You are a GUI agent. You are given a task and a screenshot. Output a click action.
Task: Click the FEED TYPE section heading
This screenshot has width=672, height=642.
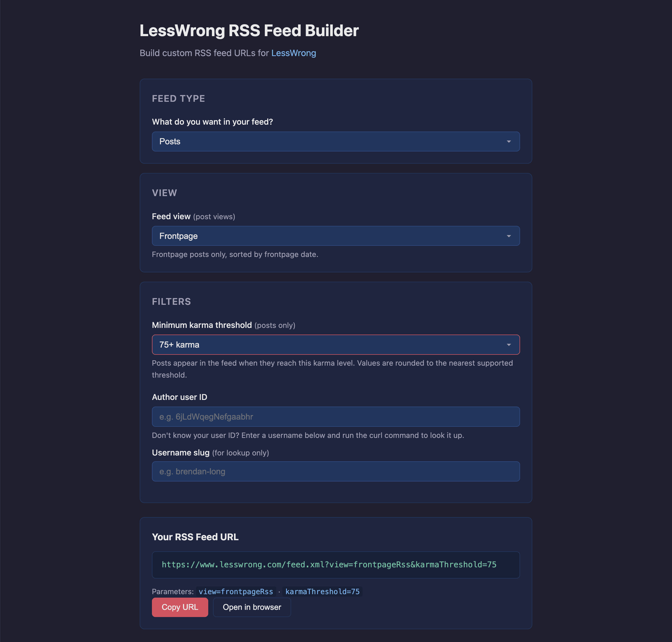click(x=178, y=98)
